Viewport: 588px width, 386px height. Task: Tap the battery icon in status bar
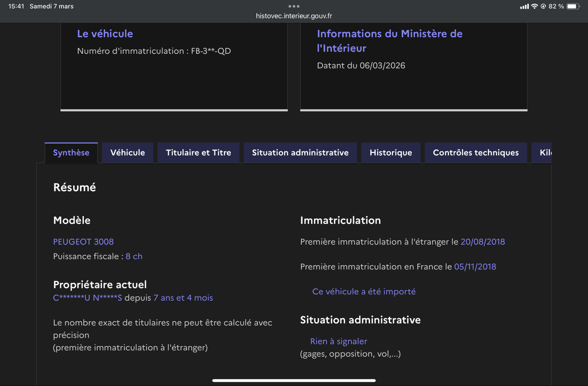point(573,6)
